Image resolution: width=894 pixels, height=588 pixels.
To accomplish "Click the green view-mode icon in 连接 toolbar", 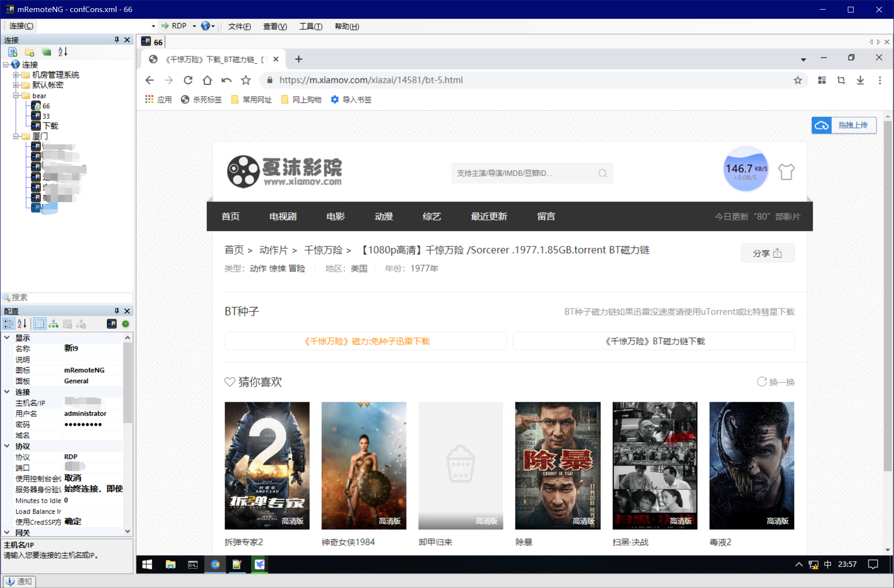I will point(46,52).
